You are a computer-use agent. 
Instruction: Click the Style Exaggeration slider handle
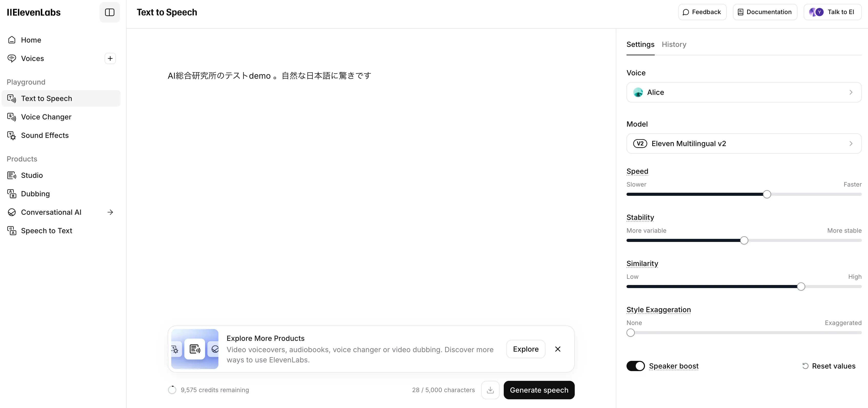pyautogui.click(x=630, y=333)
